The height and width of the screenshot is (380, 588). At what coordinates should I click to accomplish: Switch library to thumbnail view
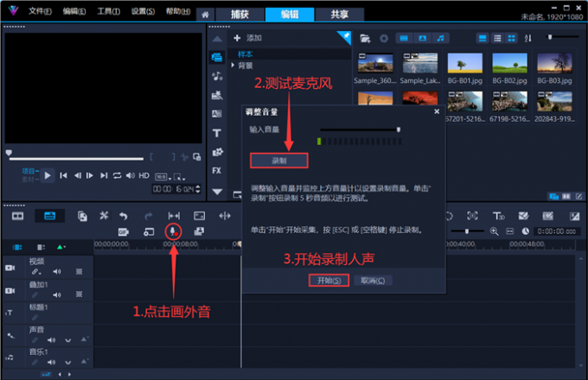(x=512, y=38)
